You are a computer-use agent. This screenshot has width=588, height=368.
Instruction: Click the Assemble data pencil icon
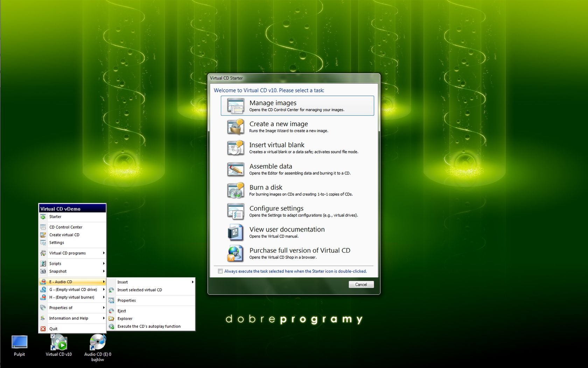click(236, 169)
